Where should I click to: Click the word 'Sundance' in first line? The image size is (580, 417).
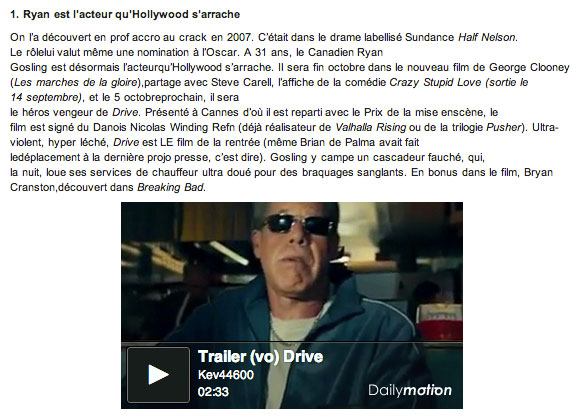pyautogui.click(x=429, y=37)
